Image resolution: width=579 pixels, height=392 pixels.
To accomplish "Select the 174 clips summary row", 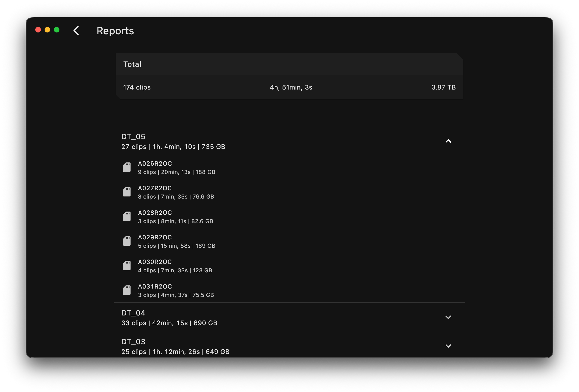I will (x=137, y=87).
